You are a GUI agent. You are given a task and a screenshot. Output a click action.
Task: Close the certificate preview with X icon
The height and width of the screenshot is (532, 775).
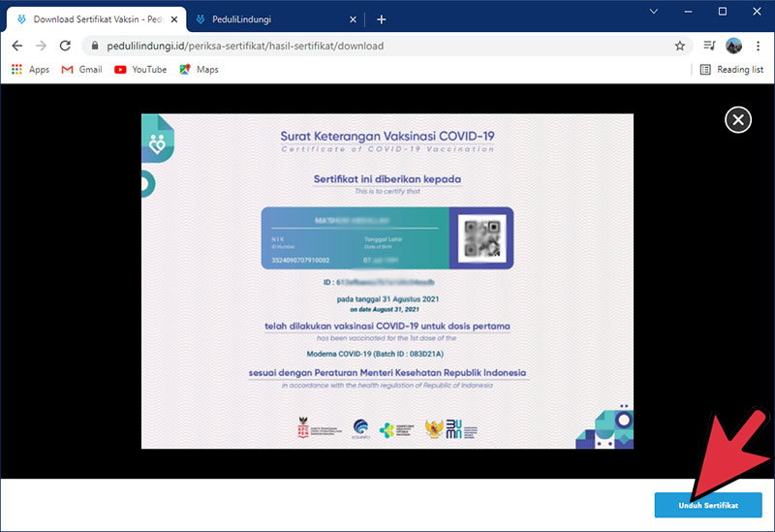[738, 119]
